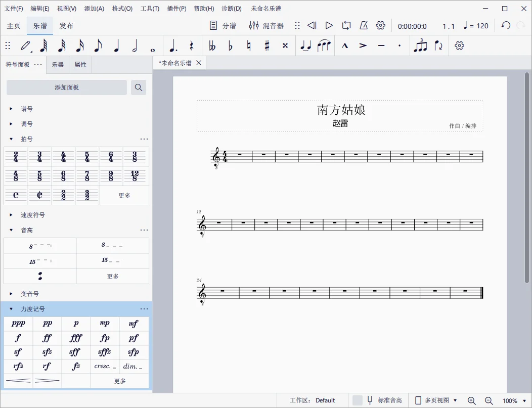Apply the accent articulation

[x=363, y=46]
